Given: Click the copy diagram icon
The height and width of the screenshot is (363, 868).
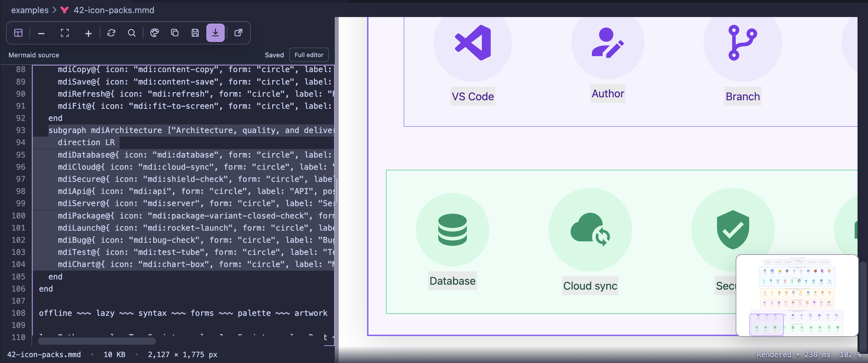Looking at the screenshot, I should tap(175, 33).
